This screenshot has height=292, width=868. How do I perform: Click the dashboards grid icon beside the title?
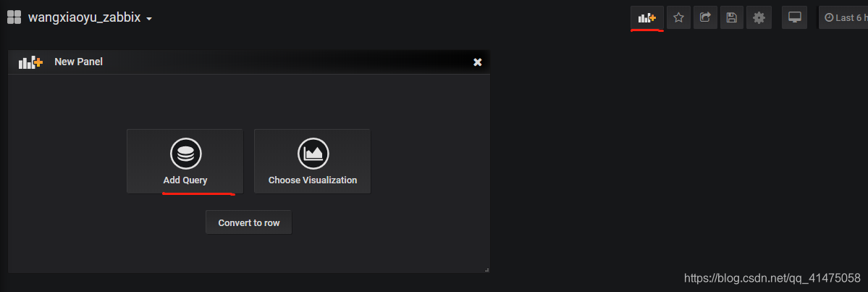tap(14, 17)
